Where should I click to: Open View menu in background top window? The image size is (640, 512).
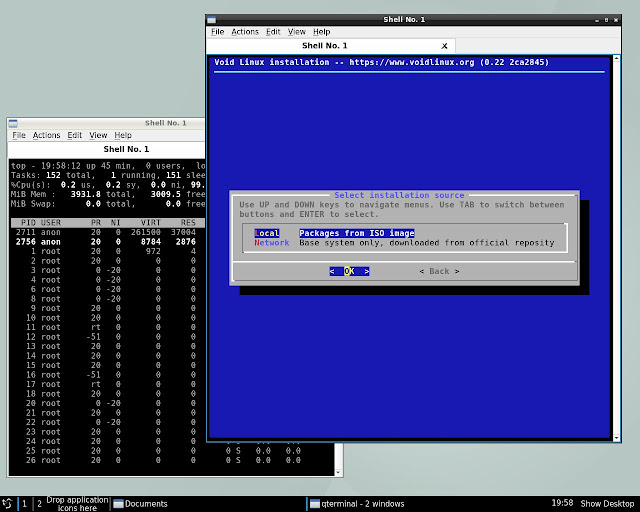click(x=98, y=135)
